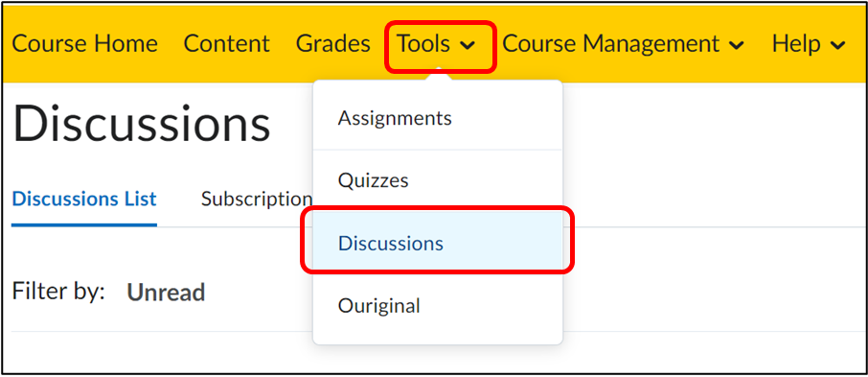The image size is (868, 377).
Task: Apply the Unread filter
Action: point(166,293)
